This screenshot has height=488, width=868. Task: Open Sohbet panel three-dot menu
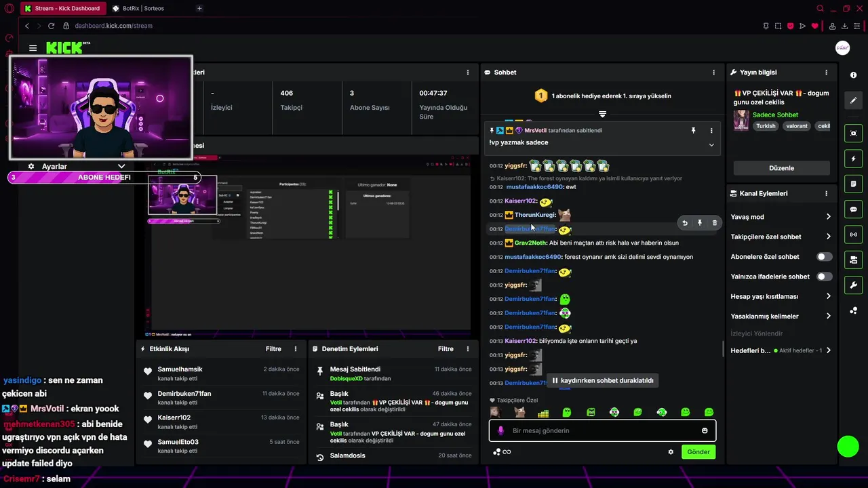point(713,73)
